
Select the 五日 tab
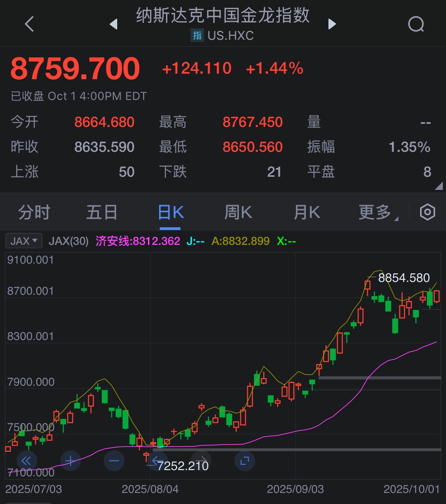coord(102,212)
